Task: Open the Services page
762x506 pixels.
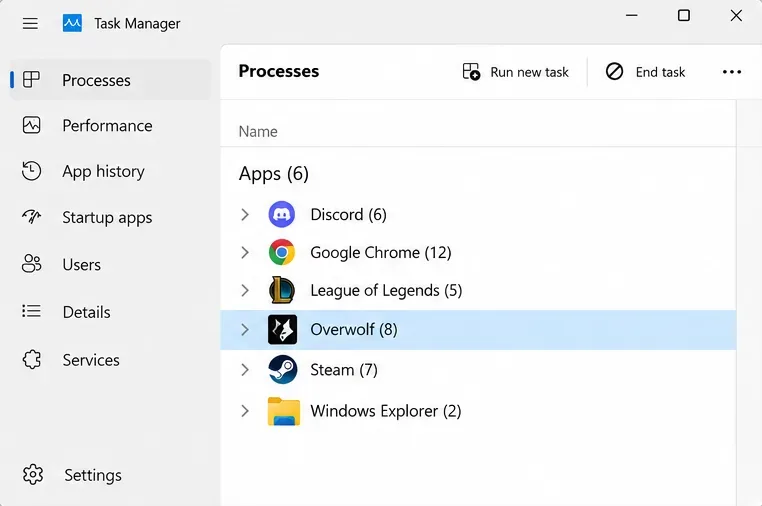Action: 111,360
